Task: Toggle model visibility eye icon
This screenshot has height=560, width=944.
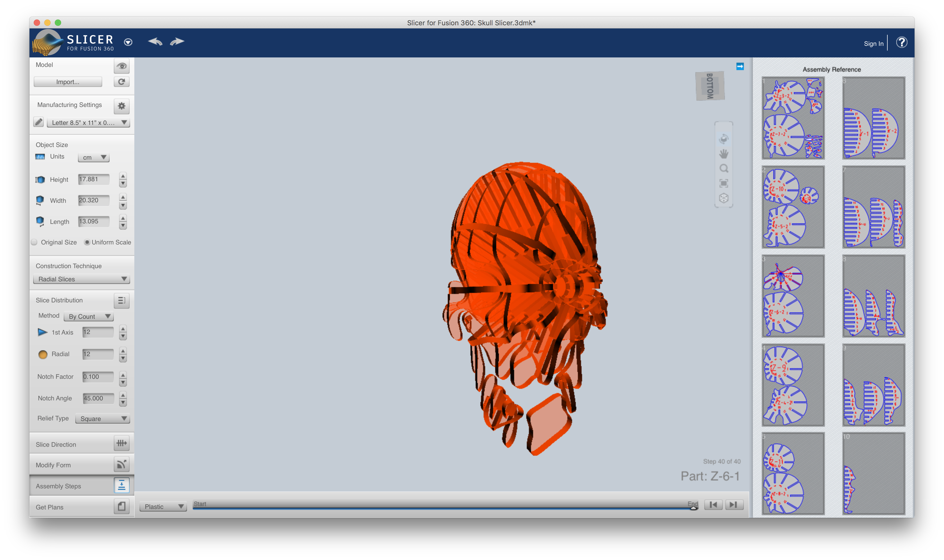Action: pos(121,66)
